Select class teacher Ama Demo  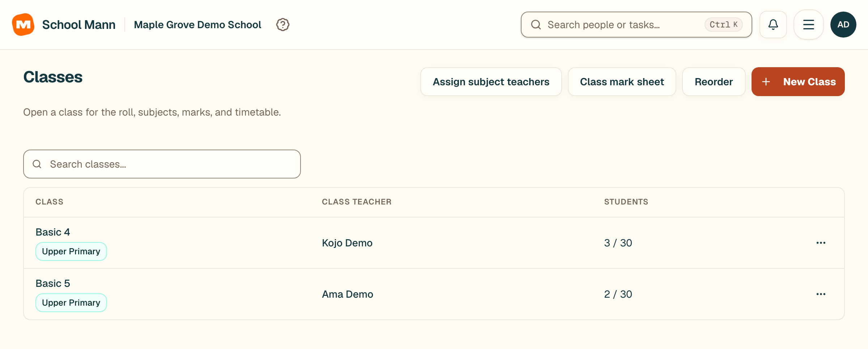(x=348, y=294)
